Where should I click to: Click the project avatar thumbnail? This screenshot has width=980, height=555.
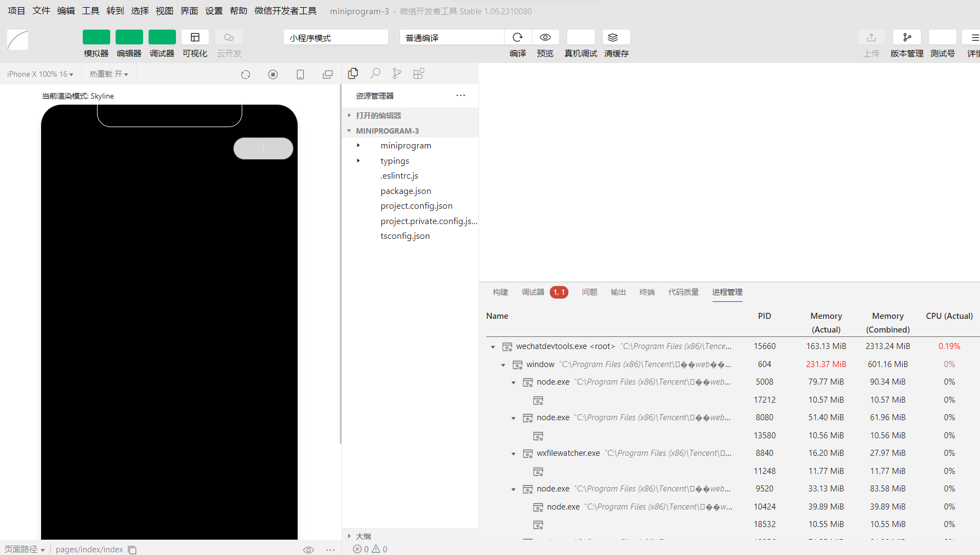[x=18, y=40]
